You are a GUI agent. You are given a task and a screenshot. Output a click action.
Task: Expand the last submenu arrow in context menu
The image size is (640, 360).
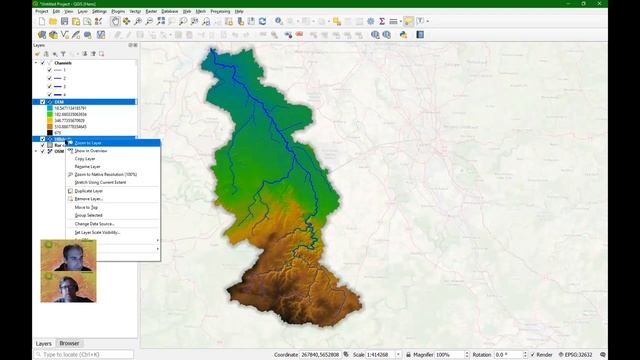click(158, 249)
